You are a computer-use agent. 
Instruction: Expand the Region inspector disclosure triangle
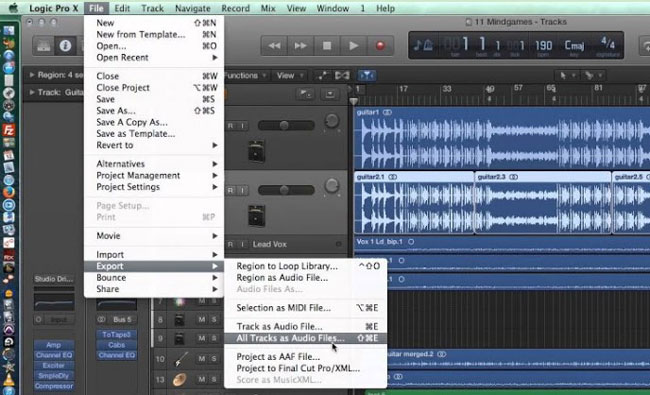tap(32, 75)
